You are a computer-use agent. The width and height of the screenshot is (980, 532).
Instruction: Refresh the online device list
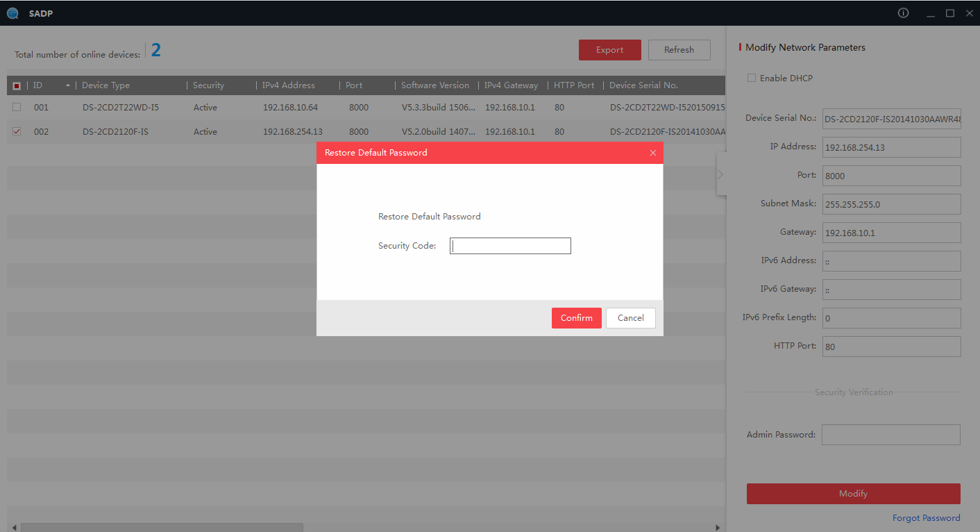tap(679, 49)
